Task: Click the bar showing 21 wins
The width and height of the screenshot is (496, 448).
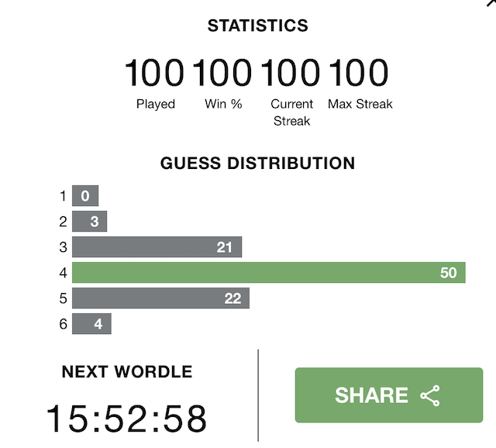Action: point(157,246)
